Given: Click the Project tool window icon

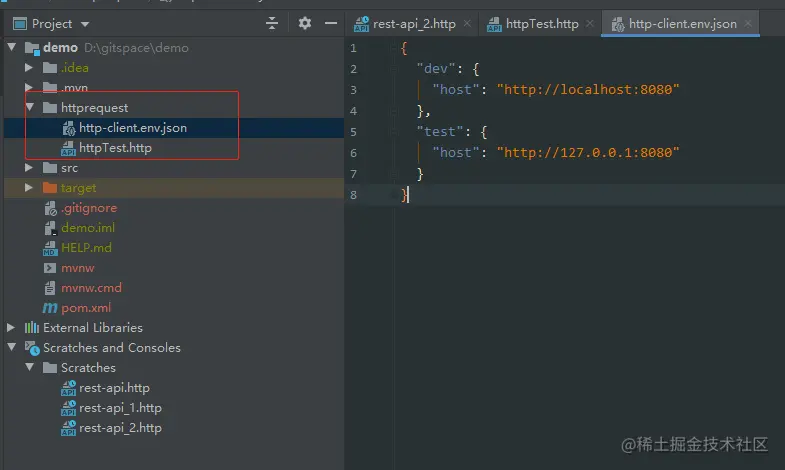Looking at the screenshot, I should click(x=20, y=24).
